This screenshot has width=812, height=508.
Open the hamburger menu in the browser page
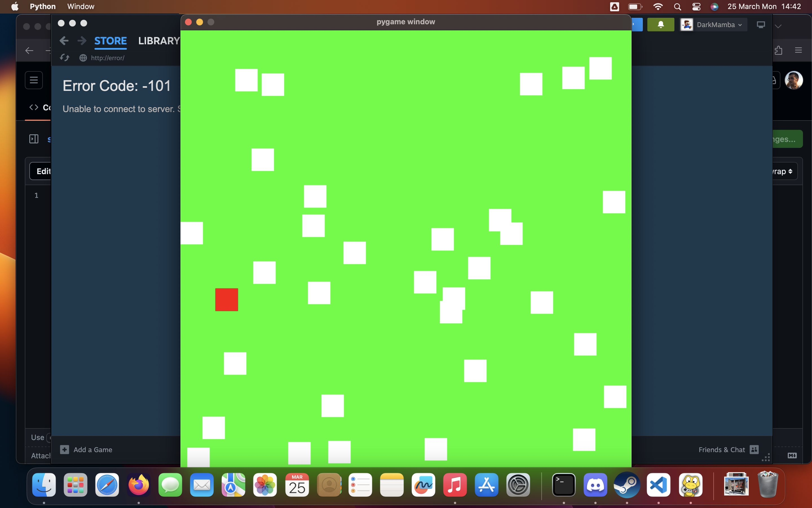tap(34, 80)
